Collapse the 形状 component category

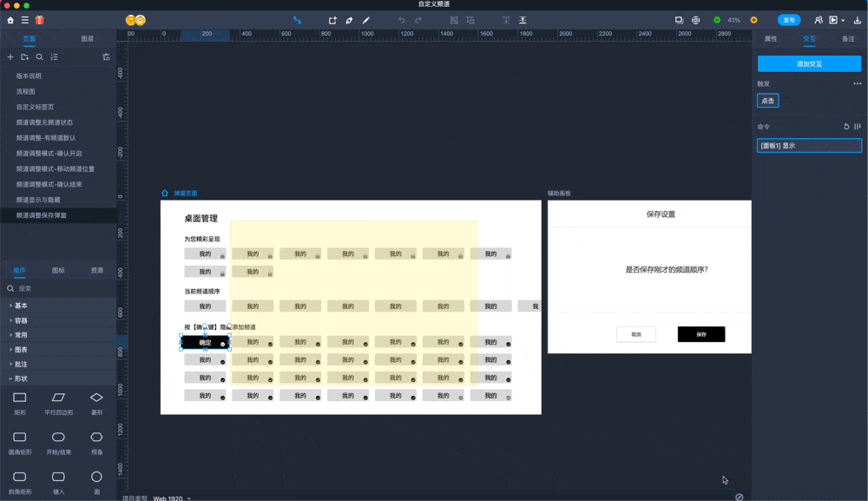tap(19, 379)
